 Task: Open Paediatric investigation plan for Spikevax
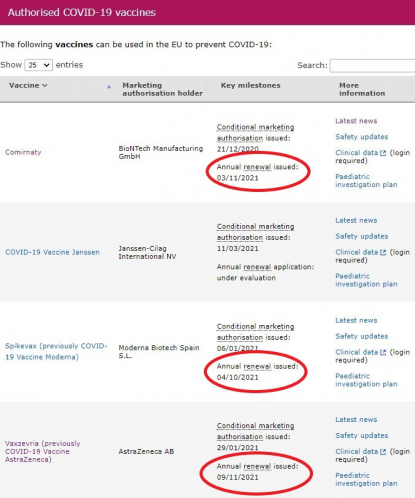click(366, 380)
